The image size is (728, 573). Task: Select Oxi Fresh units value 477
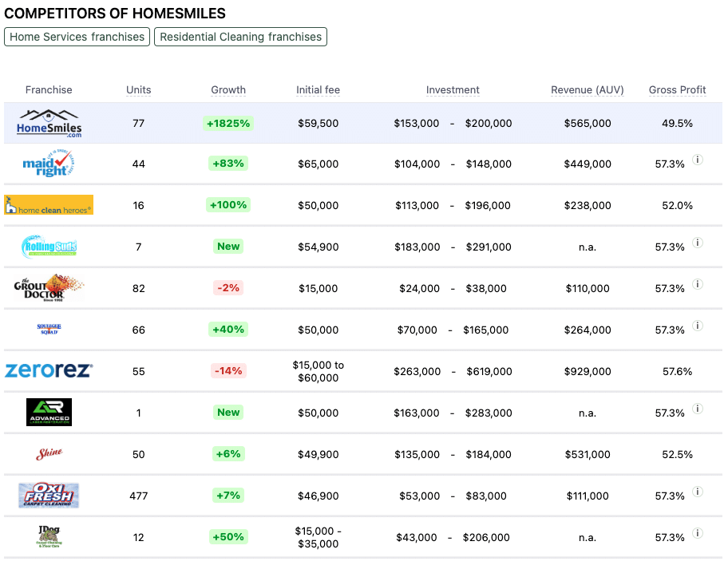click(x=138, y=496)
